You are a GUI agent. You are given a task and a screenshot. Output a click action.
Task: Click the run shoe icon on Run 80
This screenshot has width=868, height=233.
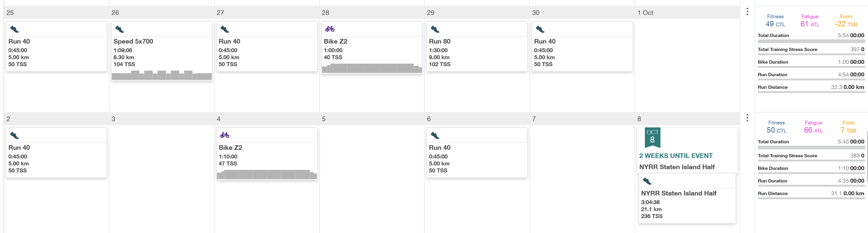point(435,29)
